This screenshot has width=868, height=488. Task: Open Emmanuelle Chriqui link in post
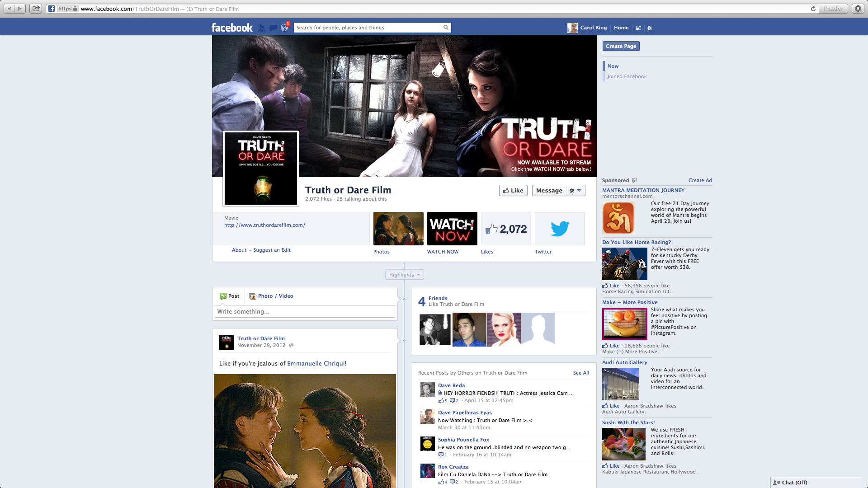[x=316, y=363]
